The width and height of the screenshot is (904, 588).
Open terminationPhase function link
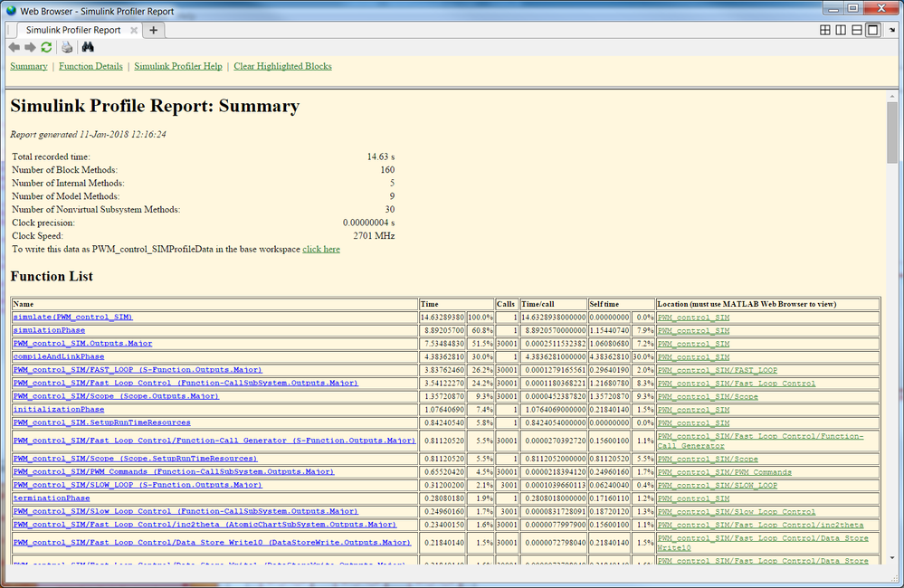point(52,498)
